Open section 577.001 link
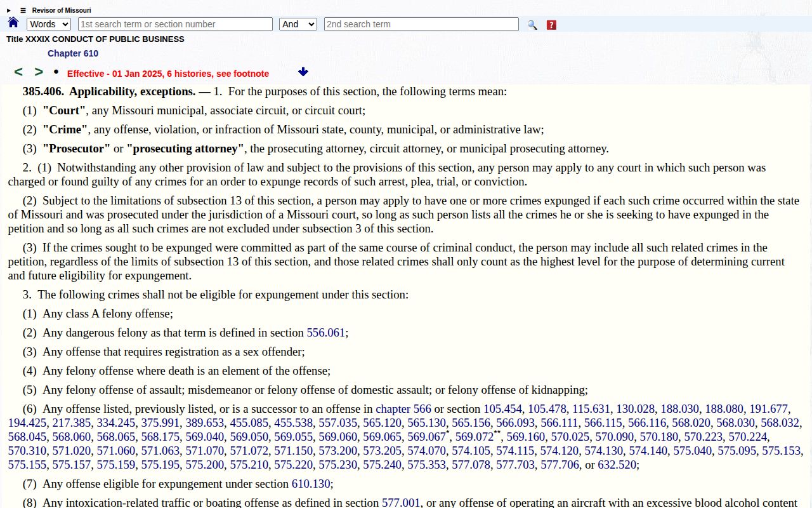This screenshot has width=812, height=508. click(401, 503)
